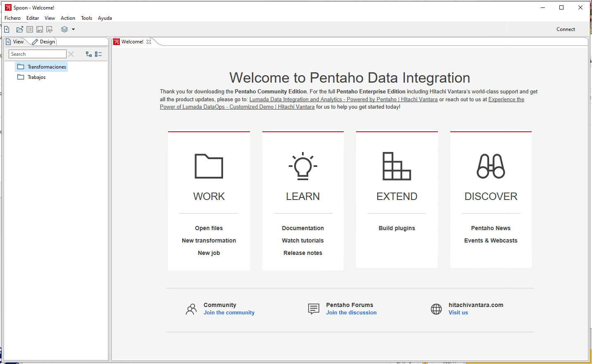This screenshot has width=592, height=364.
Task: Click the LEARN lightbulb icon
Action: [x=303, y=165]
